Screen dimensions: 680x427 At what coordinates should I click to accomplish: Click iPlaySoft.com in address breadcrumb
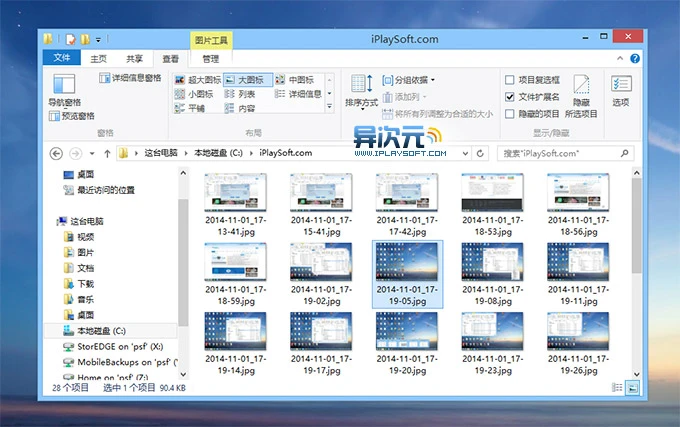tap(285, 153)
